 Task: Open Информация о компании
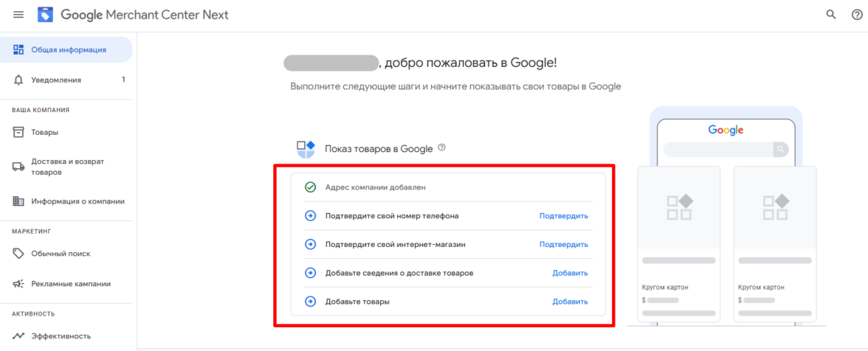coord(66,201)
